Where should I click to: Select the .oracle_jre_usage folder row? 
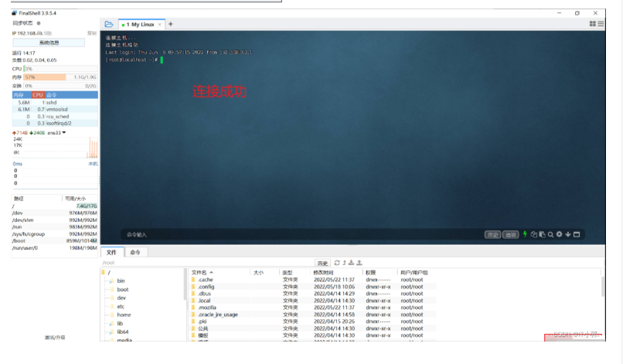click(x=313, y=315)
